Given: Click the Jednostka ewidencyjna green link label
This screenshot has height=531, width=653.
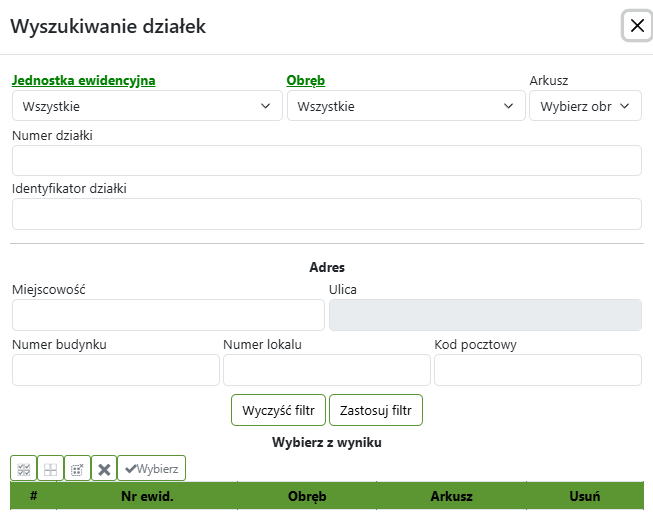Looking at the screenshot, I should click(84, 81).
